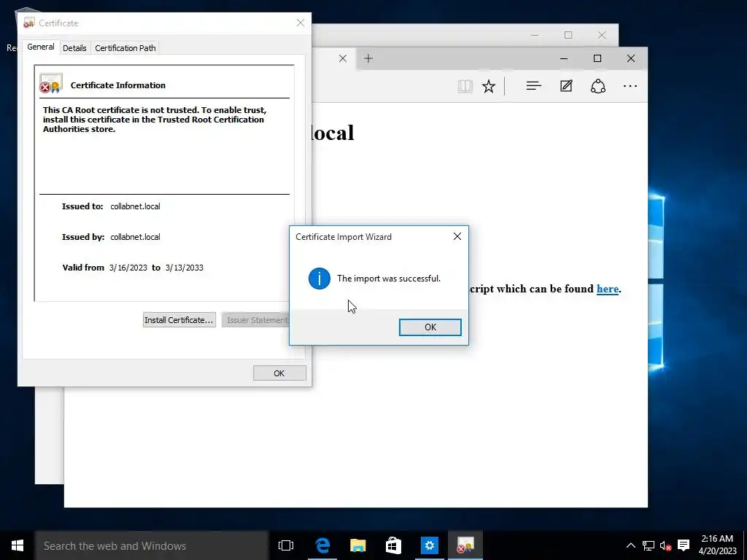Click the Share icon in Edge toolbar

point(598,86)
